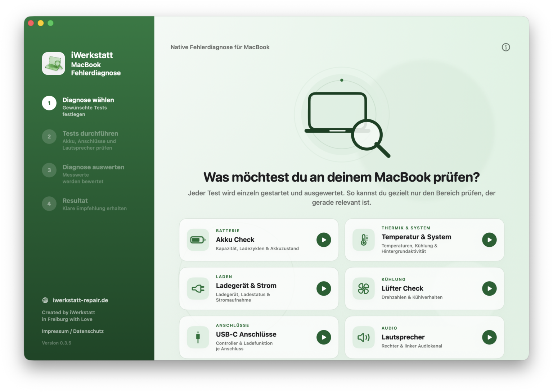This screenshot has width=553, height=392.
Task: Start the Ladegerät & Strom test
Action: pos(324,288)
